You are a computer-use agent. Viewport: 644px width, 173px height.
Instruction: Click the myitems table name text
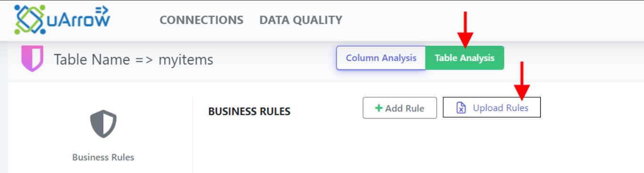[186, 60]
